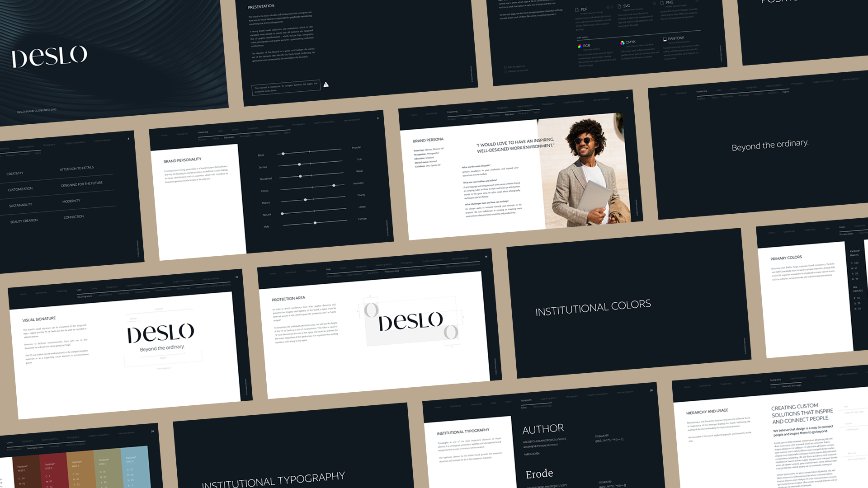The height and width of the screenshot is (488, 868).
Task: Click 'DESIGNING FOR THE FUTURE' value
Action: 82,184
